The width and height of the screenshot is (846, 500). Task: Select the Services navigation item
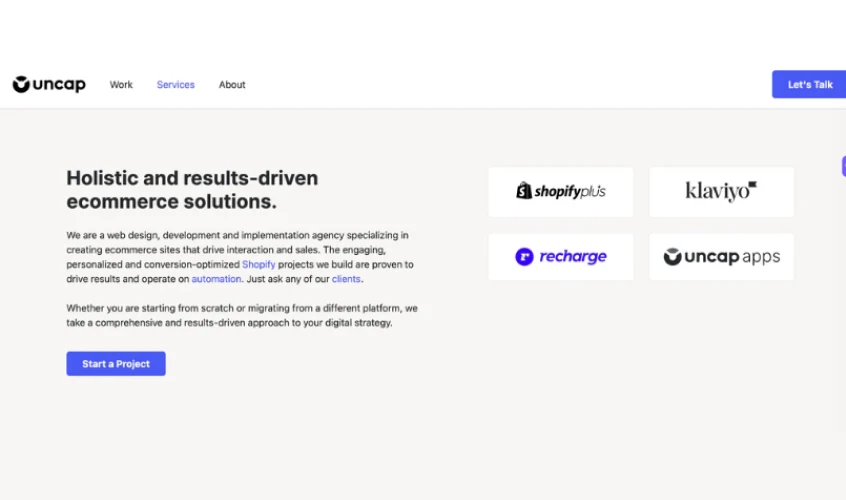pos(175,85)
